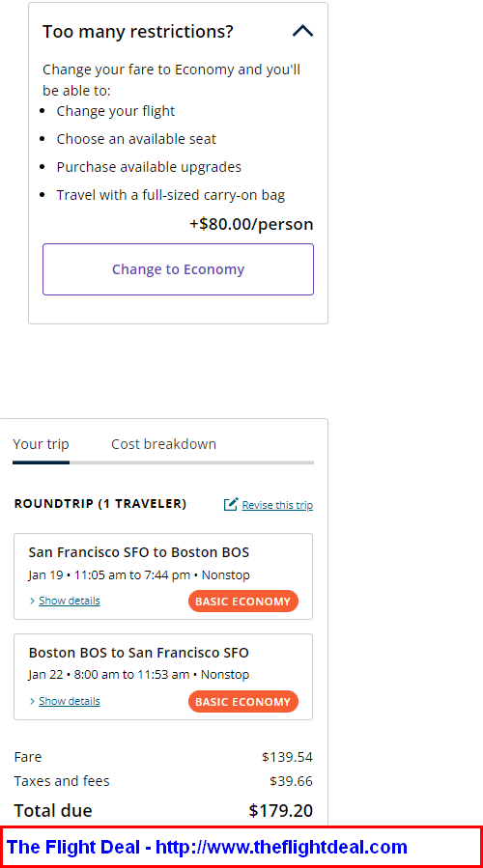
Task: Switch to the Cost breakdown tab
Action: tap(163, 444)
